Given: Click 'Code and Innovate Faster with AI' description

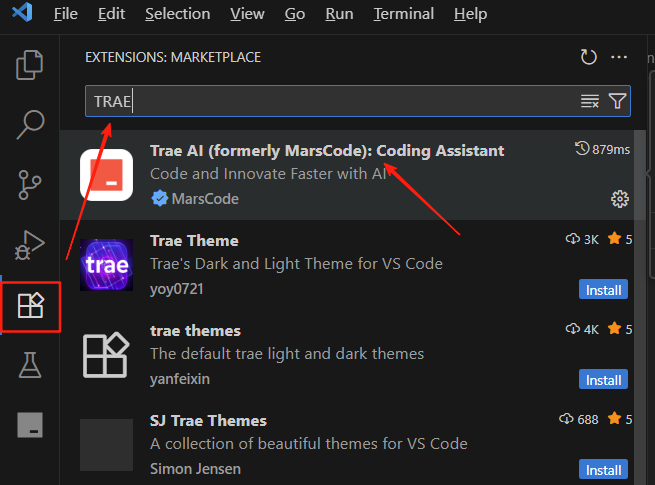Looking at the screenshot, I should (268, 174).
